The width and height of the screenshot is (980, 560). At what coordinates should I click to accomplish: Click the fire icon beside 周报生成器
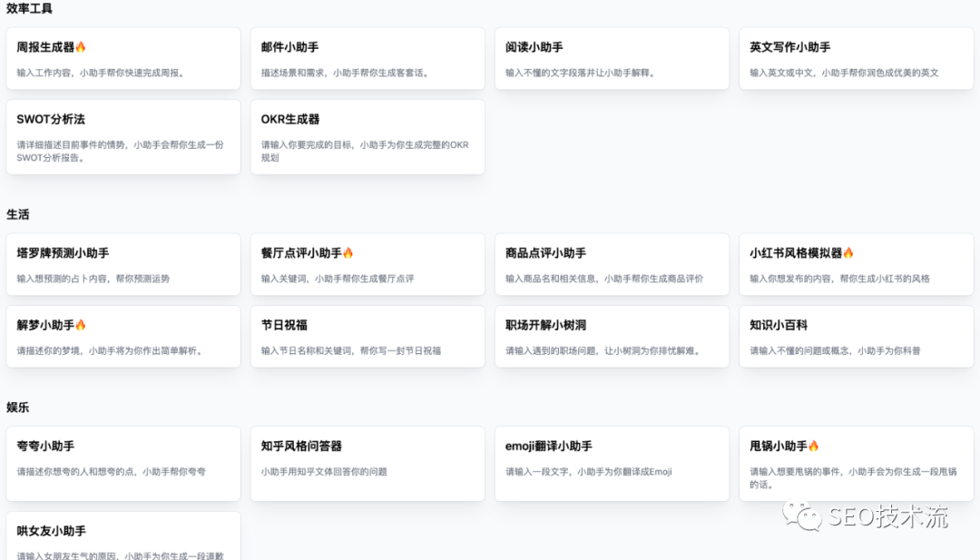point(81,47)
